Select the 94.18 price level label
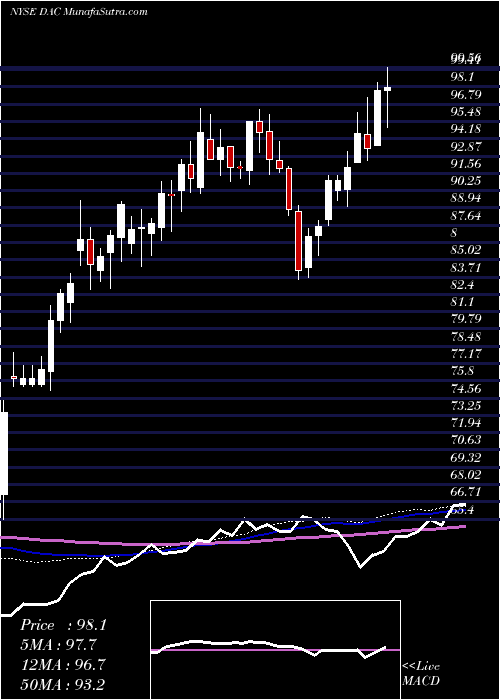500x700 pixels. coord(466,129)
